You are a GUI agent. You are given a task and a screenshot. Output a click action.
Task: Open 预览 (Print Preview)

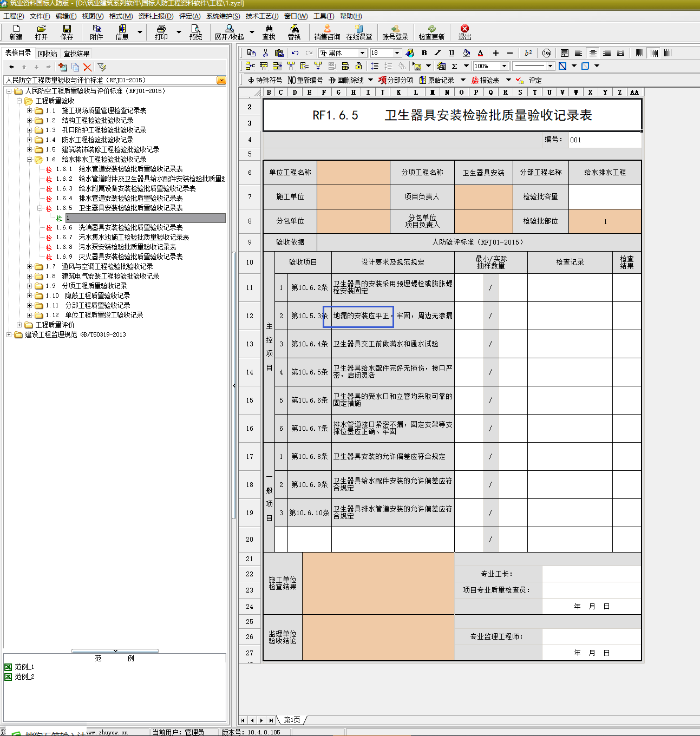tap(195, 32)
